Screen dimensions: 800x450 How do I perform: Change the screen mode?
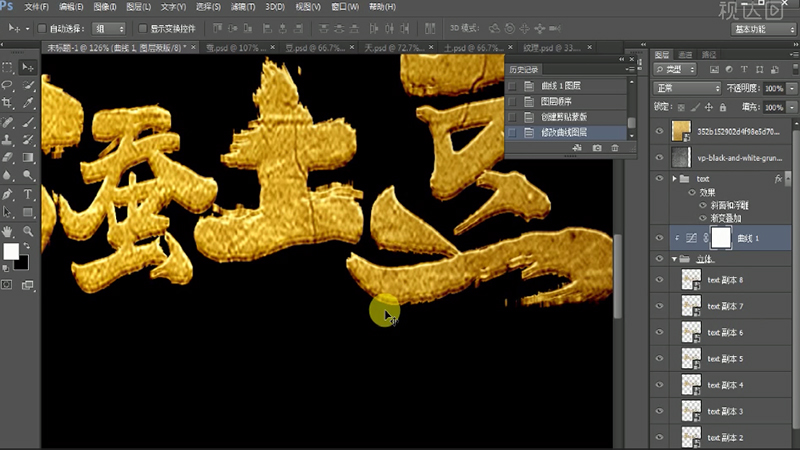(x=28, y=285)
